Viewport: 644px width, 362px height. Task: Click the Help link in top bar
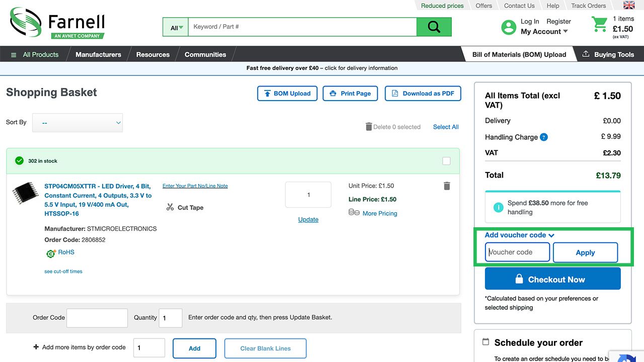click(553, 6)
